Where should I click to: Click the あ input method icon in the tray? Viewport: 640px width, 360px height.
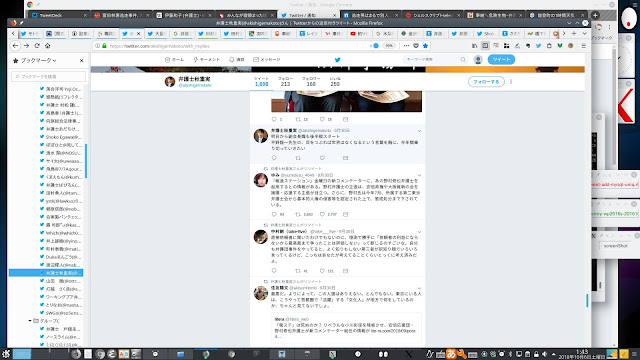tap(451, 353)
